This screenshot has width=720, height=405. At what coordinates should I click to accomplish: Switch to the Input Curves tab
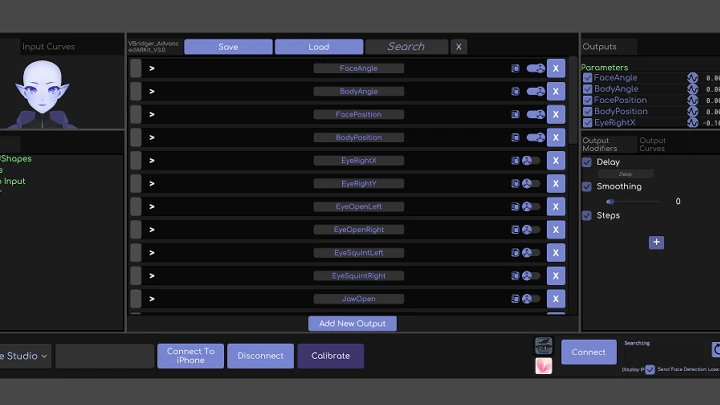pos(49,46)
